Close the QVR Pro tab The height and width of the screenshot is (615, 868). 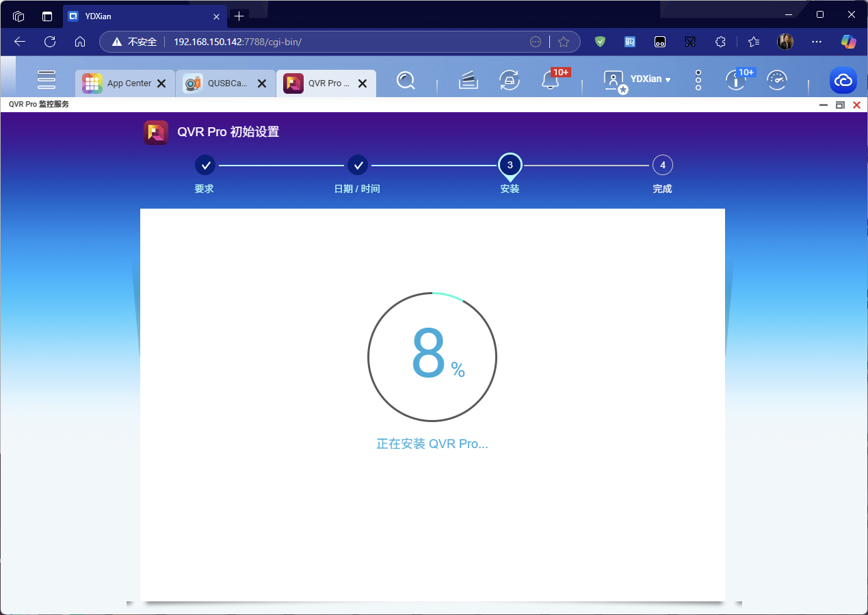pyautogui.click(x=363, y=83)
